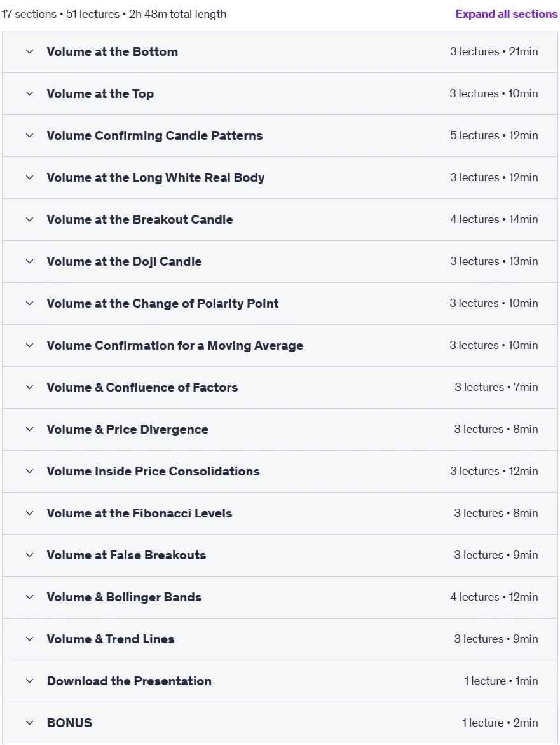
Task: Click chevron for Download the Presentation
Action: click(x=29, y=681)
